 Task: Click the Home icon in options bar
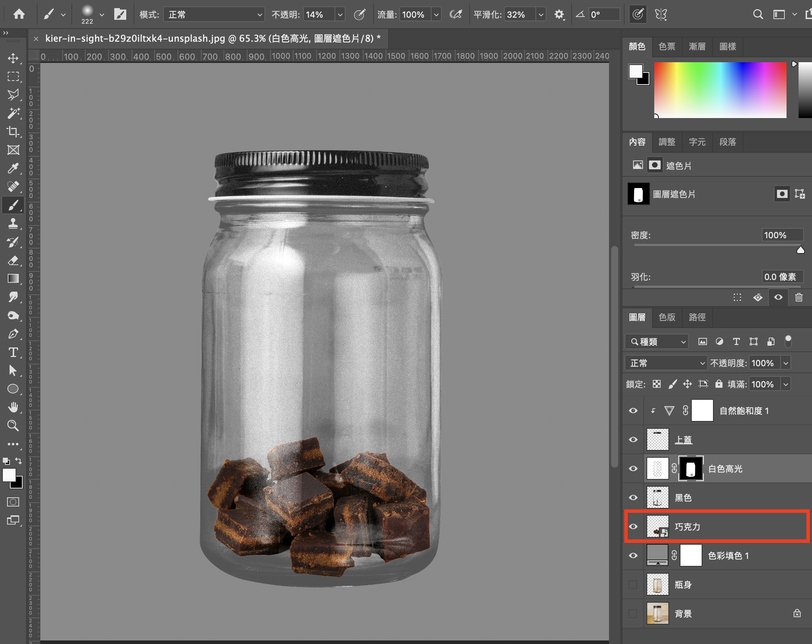19,14
